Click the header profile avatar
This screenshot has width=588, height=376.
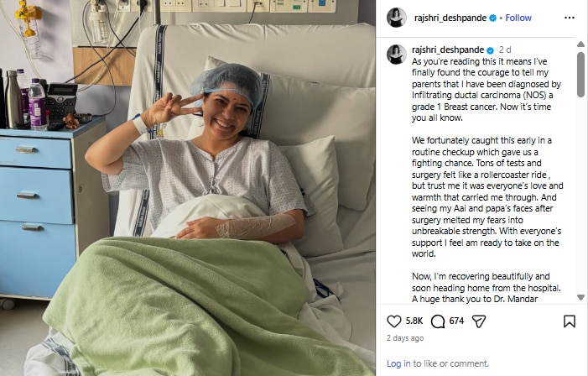point(397,18)
